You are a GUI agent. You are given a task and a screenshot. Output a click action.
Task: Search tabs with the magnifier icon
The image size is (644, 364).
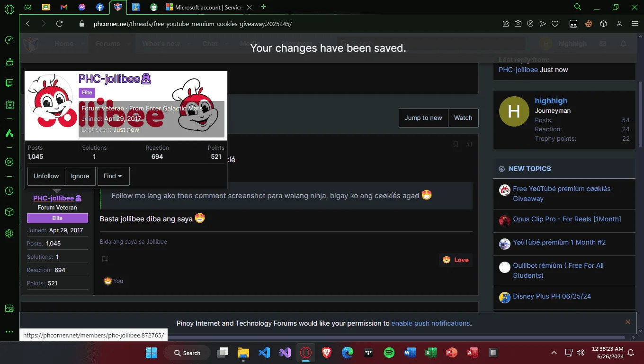(578, 7)
